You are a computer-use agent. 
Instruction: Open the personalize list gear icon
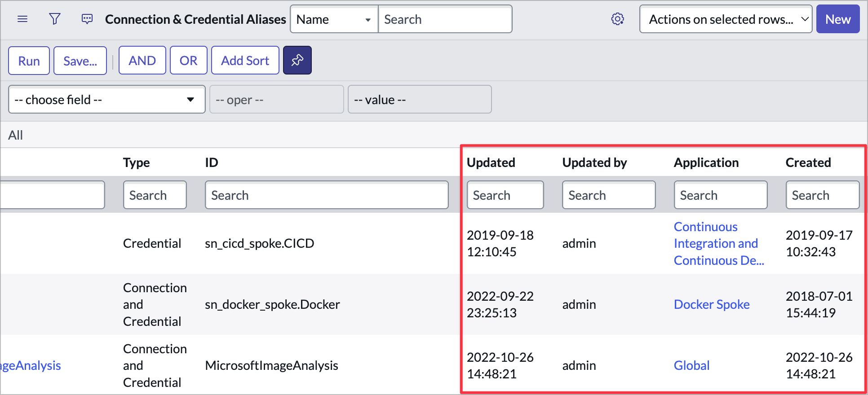tap(618, 19)
